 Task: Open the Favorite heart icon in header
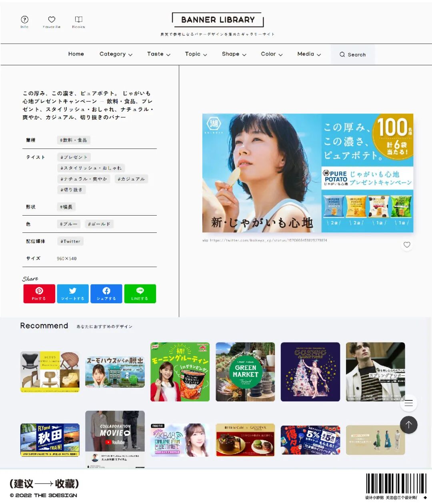click(52, 22)
